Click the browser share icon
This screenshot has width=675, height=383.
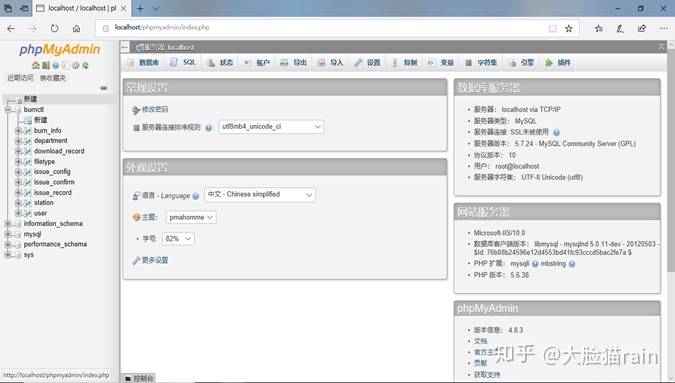(642, 28)
